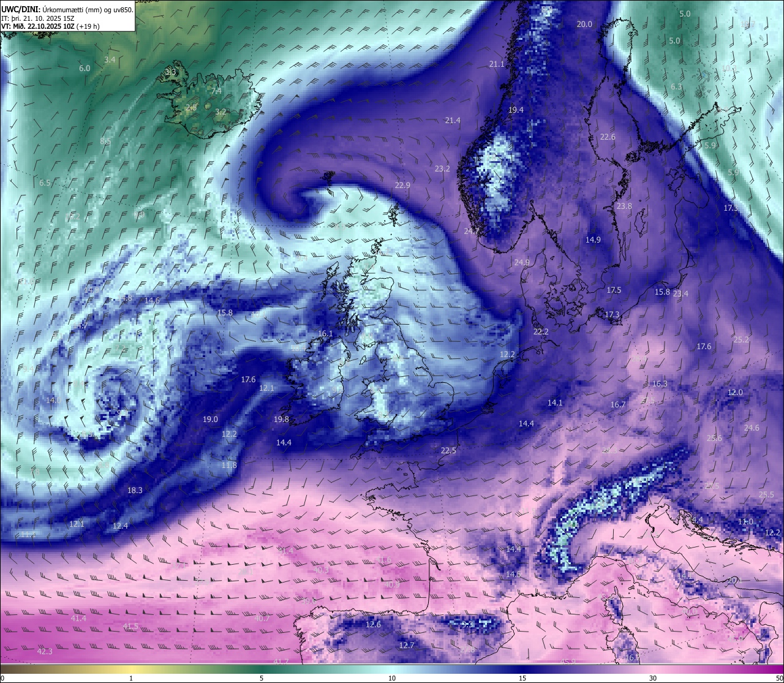The height and width of the screenshot is (683, 784).
Task: Click the 22.5 value over English Channel
Action: (x=448, y=451)
